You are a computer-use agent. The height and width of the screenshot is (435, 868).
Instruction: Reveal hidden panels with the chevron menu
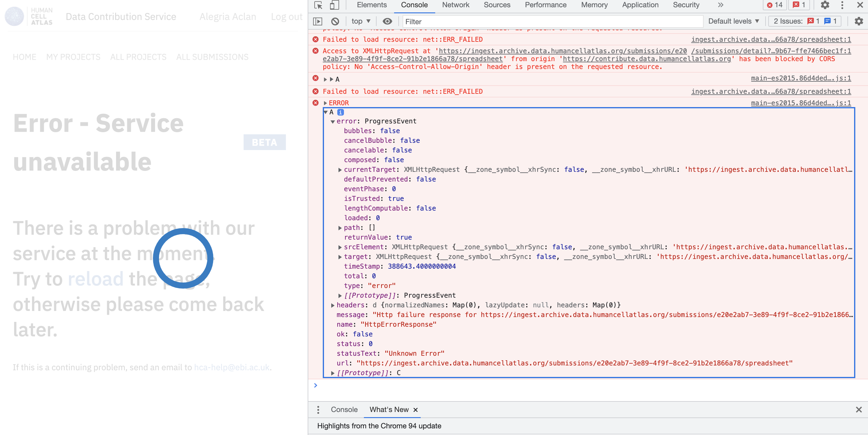pyautogui.click(x=721, y=5)
